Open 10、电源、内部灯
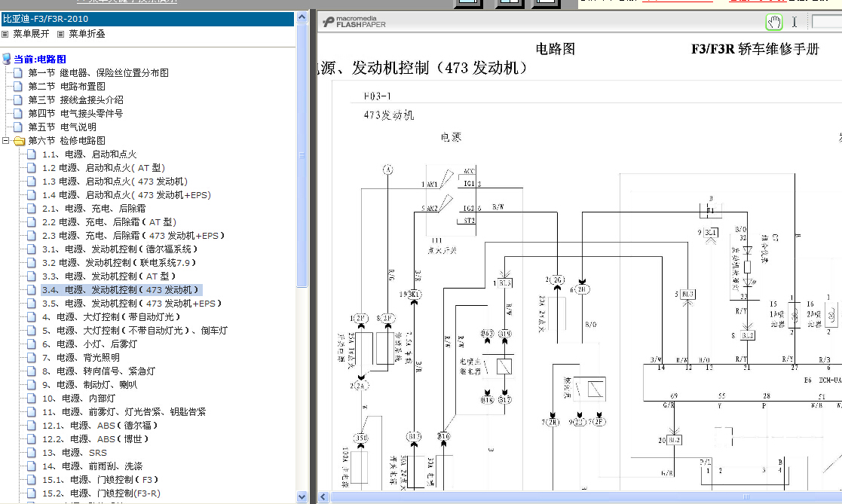This screenshot has width=842, height=504. click(x=78, y=399)
